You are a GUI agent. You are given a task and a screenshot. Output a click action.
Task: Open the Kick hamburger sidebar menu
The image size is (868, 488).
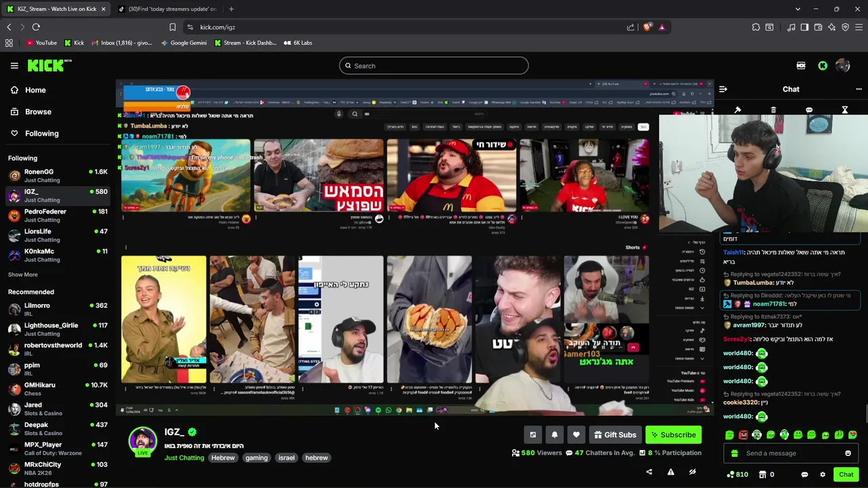[x=14, y=66]
